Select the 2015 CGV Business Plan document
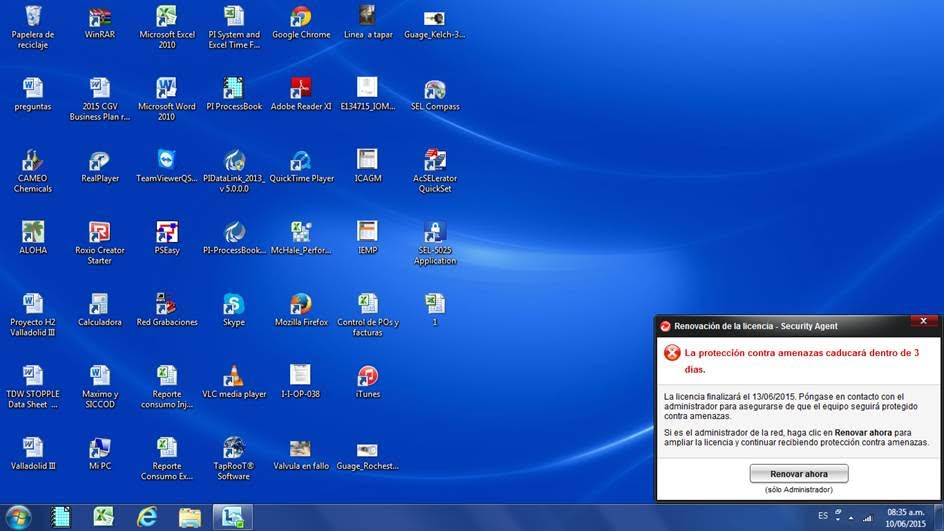 (100, 99)
